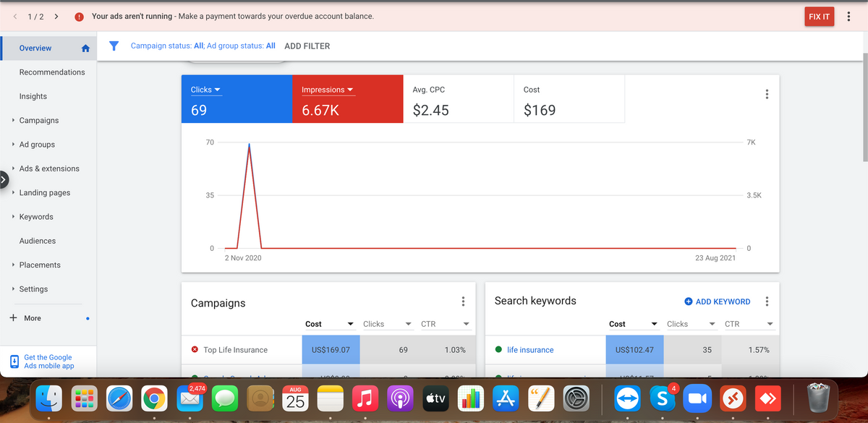
Task: Open the Campaigns card three-dot menu
Action: pyautogui.click(x=463, y=302)
